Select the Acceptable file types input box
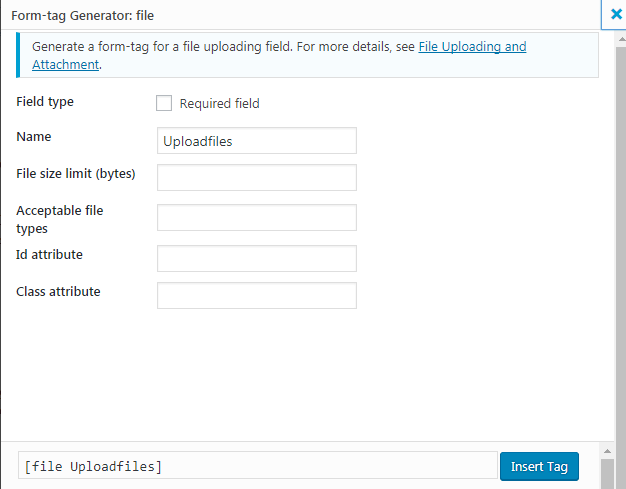Screen dimensions: 626x489 pos(257,217)
